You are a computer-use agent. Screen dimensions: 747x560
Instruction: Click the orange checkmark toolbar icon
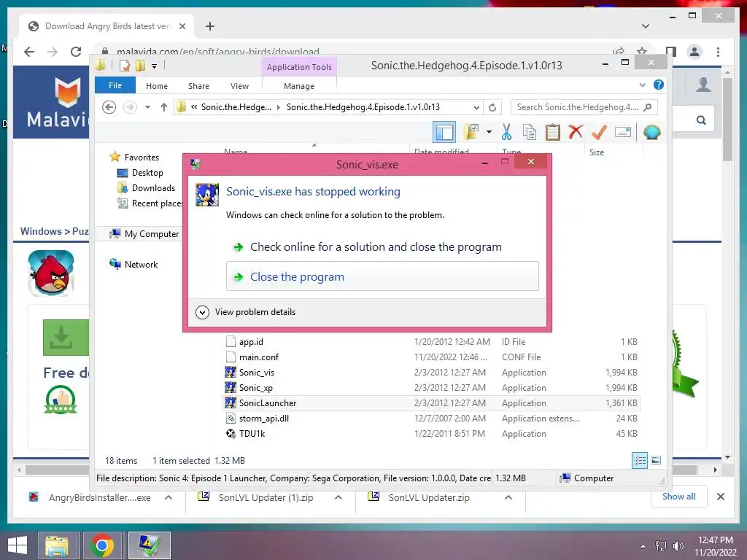coord(599,132)
